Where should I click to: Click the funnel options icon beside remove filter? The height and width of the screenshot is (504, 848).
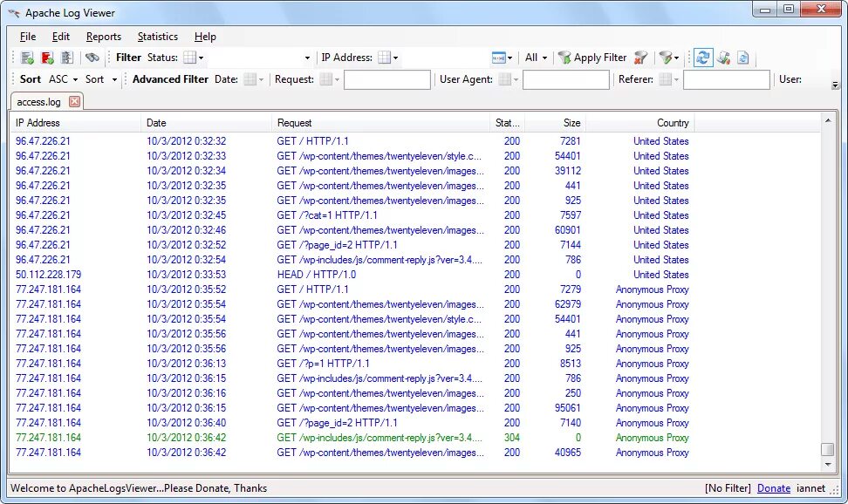pyautogui.click(x=666, y=58)
